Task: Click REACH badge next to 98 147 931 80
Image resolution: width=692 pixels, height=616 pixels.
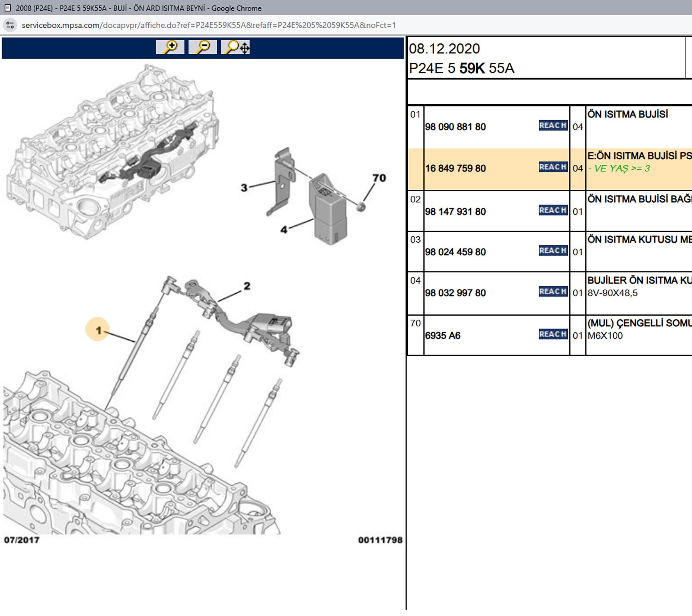Action: coord(553,210)
